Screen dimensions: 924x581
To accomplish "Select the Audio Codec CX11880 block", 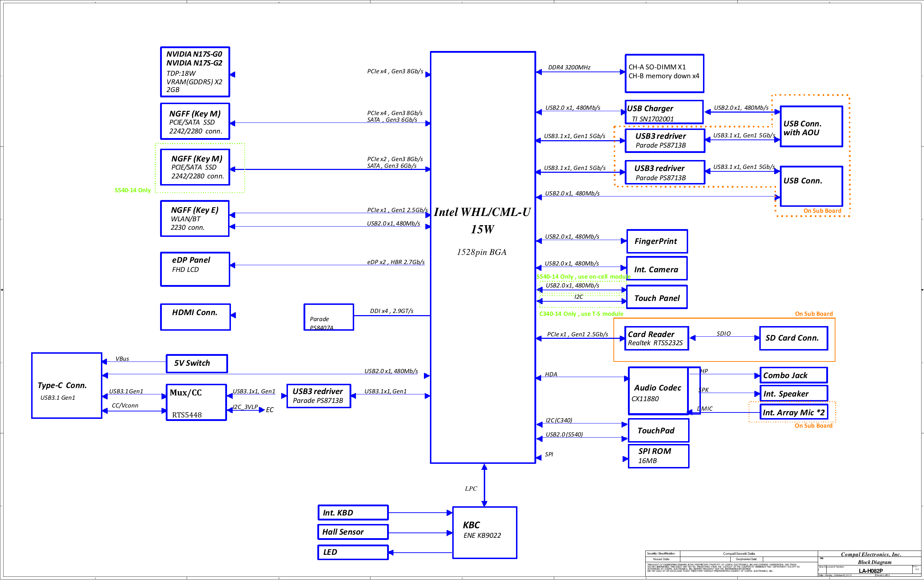I will point(658,391).
